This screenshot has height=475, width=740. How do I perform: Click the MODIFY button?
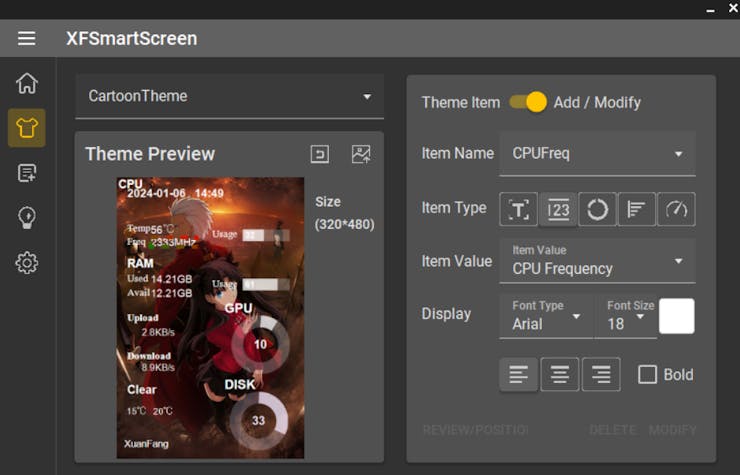coord(672,430)
